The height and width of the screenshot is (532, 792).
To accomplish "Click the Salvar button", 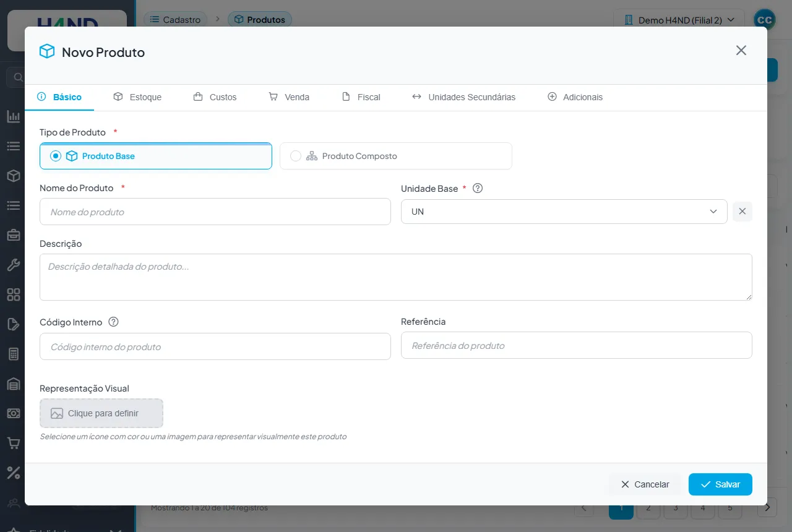I will 720,484.
